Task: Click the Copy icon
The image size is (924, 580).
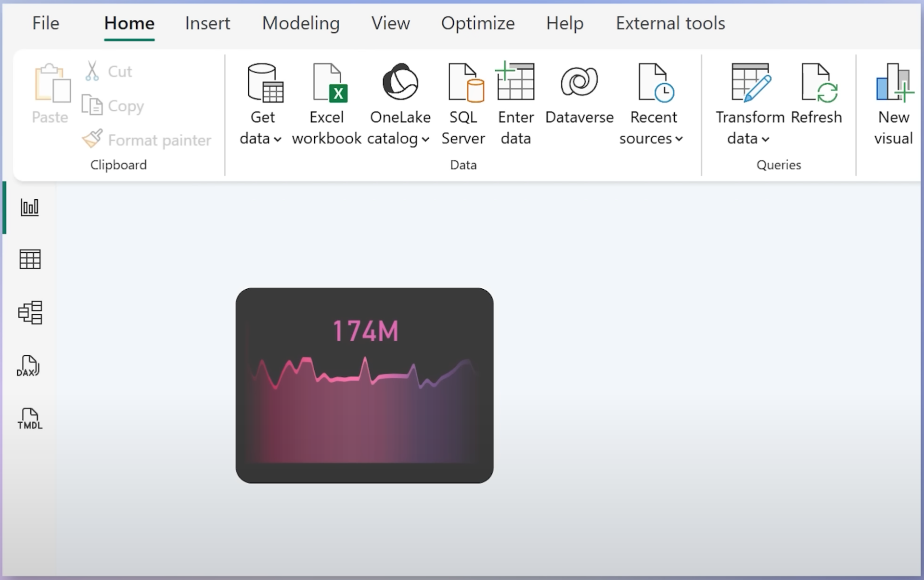Action: tap(92, 105)
